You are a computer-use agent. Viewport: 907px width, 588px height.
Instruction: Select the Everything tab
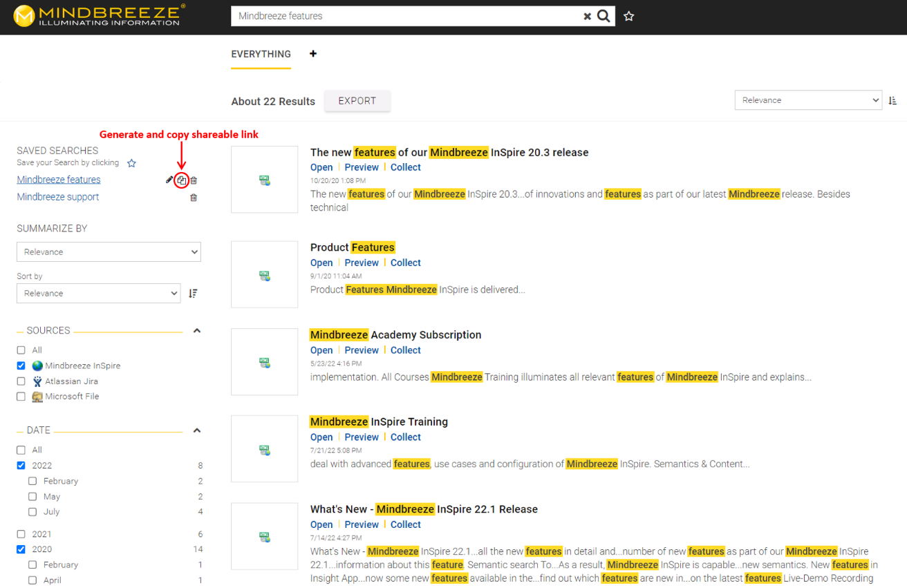(x=261, y=54)
